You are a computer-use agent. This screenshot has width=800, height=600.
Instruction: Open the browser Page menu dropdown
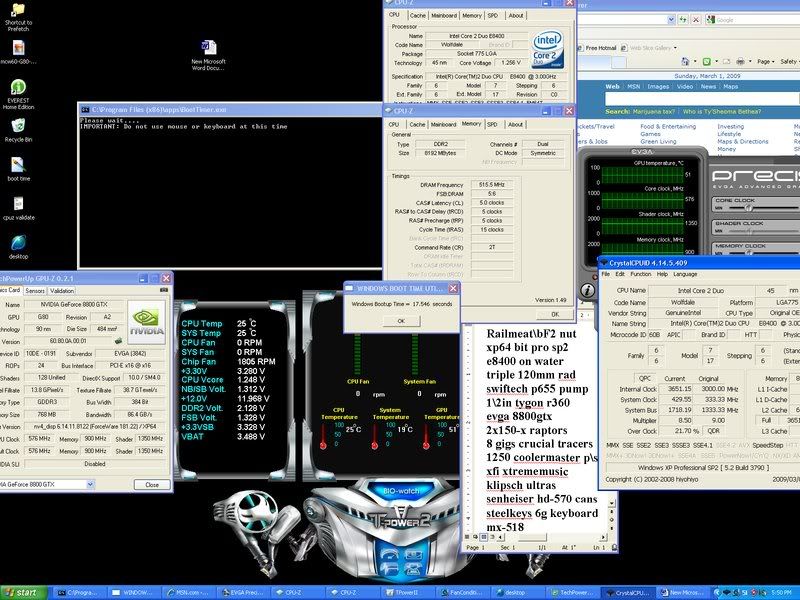coord(766,61)
